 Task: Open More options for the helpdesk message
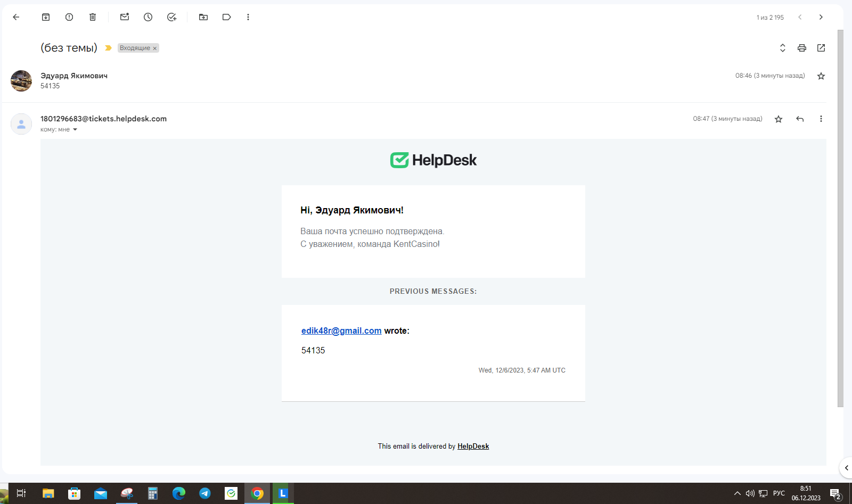point(821,119)
